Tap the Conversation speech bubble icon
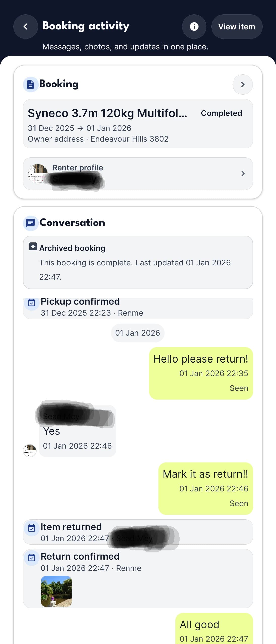 click(30, 223)
